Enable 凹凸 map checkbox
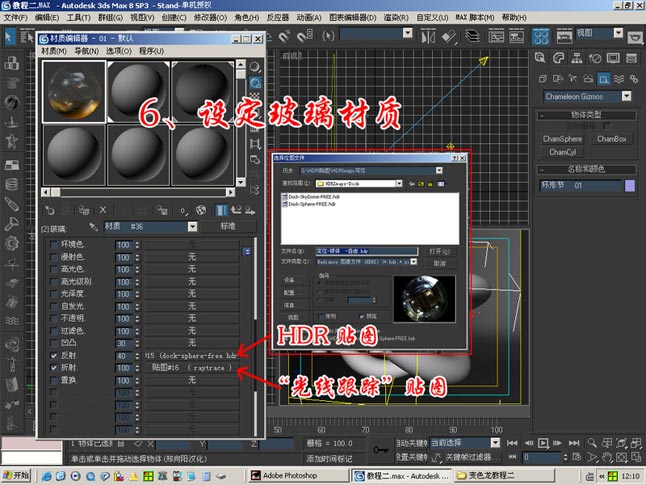Image resolution: width=646 pixels, height=485 pixels. [54, 343]
